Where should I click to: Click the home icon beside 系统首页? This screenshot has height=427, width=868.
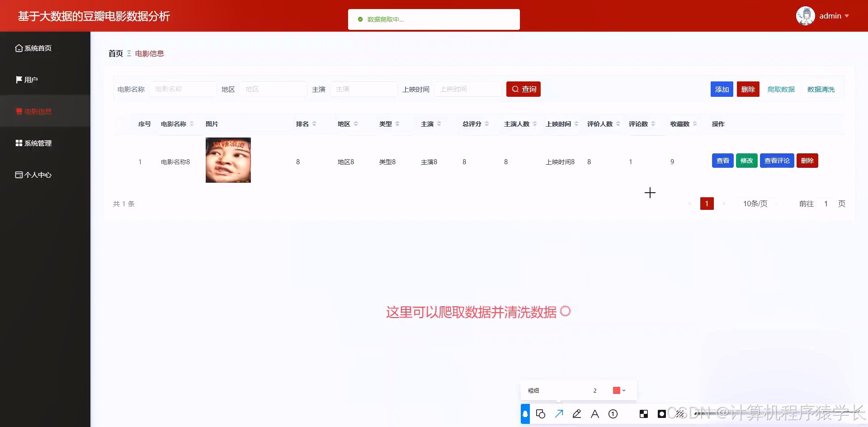(x=19, y=48)
